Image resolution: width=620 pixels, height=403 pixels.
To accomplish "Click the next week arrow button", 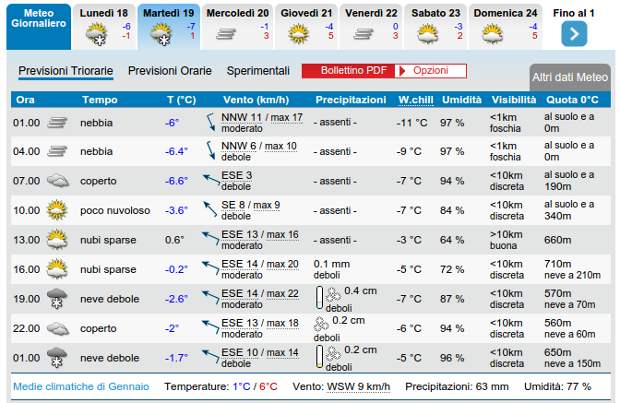I will [573, 34].
